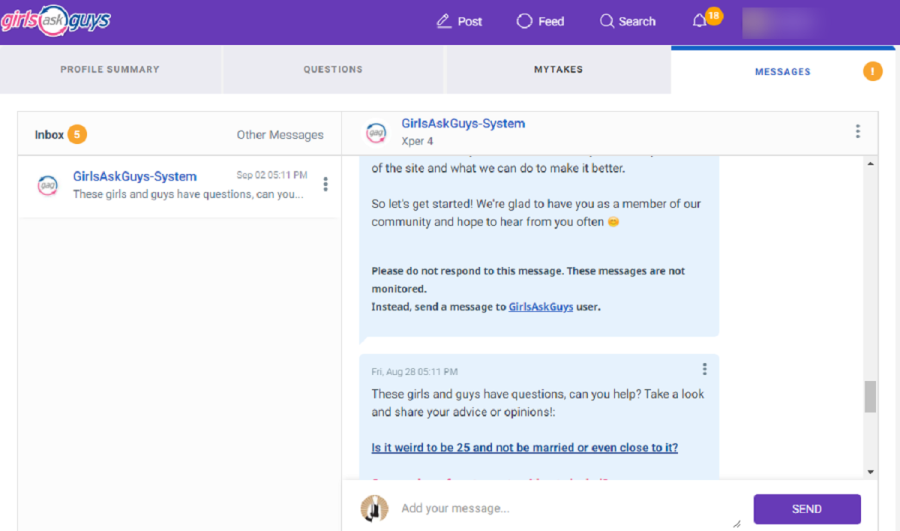Open the Feed from top navigation
The height and width of the screenshot is (531, 900).
pyautogui.click(x=540, y=21)
